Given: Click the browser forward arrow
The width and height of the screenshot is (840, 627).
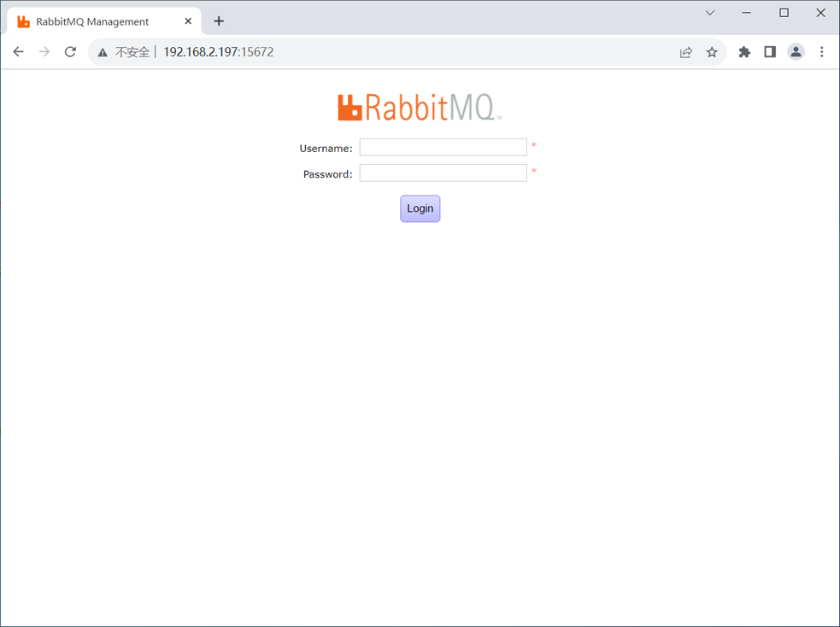Looking at the screenshot, I should tap(44, 52).
